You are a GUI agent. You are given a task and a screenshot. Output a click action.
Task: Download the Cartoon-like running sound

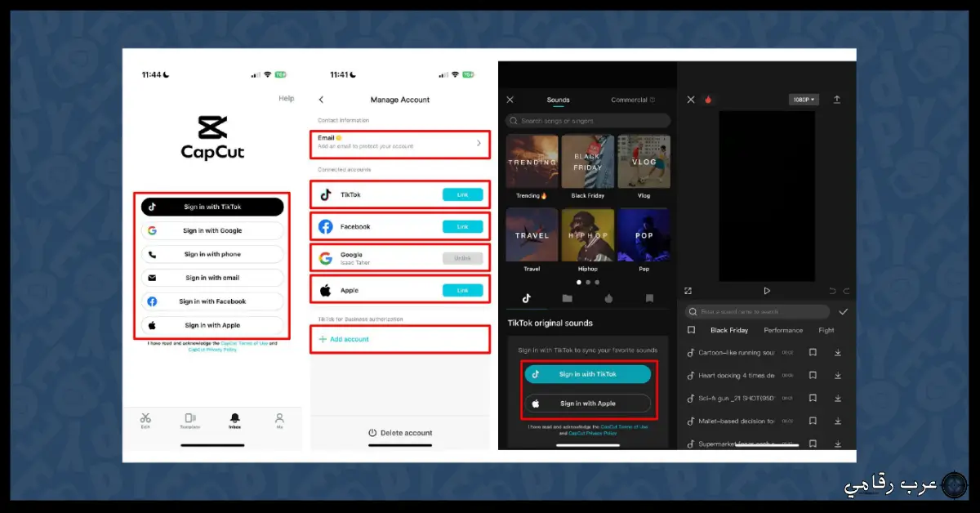[838, 352]
